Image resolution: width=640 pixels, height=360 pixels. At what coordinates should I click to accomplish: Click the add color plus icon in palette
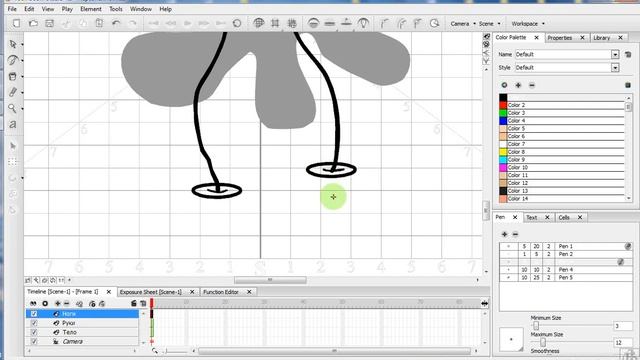coord(518,85)
